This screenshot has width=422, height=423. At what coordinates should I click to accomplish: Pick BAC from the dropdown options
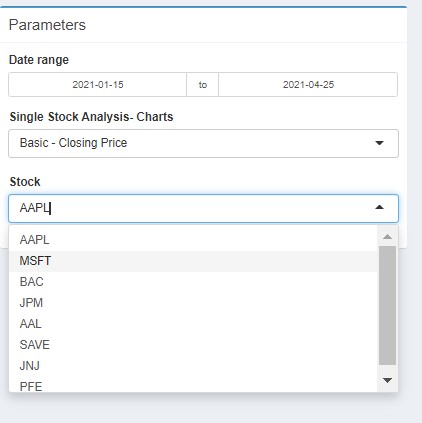coord(193,282)
